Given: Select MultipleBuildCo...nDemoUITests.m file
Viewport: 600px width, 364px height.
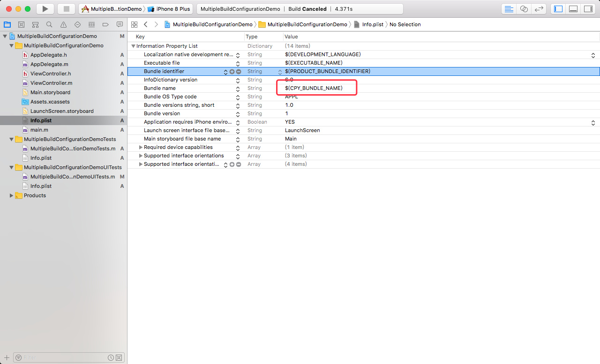Looking at the screenshot, I should pyautogui.click(x=73, y=177).
